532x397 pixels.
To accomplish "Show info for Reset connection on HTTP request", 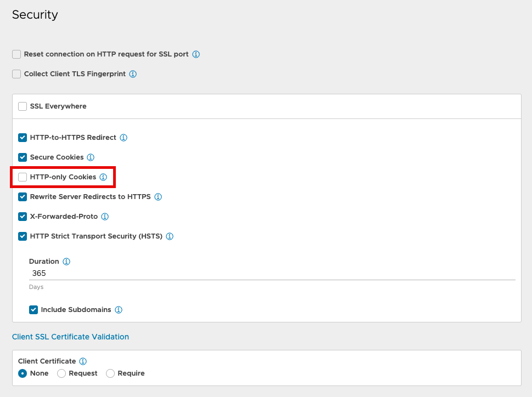I will point(196,54).
